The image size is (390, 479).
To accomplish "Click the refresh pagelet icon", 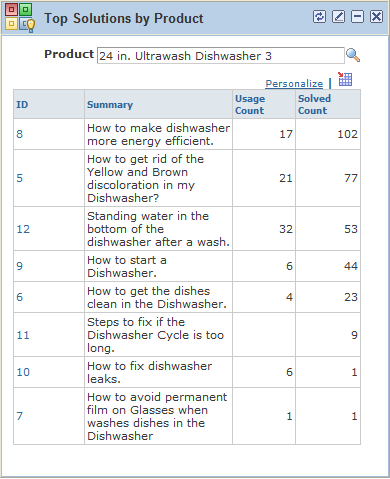I will (x=319, y=16).
